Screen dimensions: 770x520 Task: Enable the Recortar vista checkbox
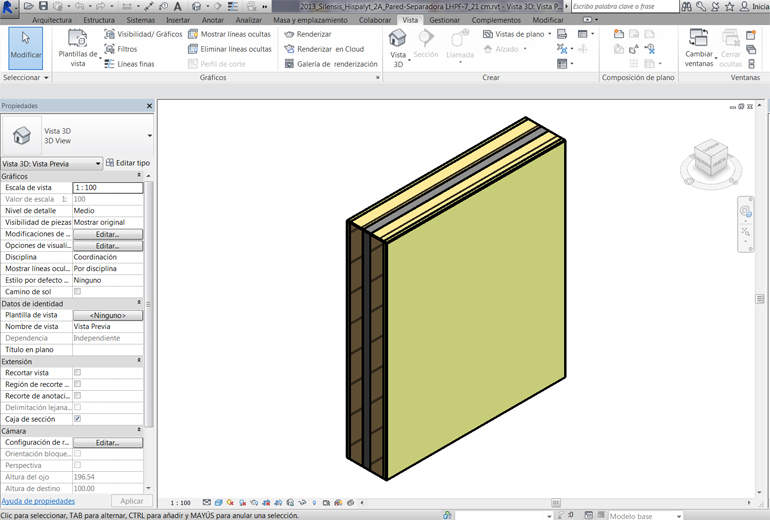point(78,372)
